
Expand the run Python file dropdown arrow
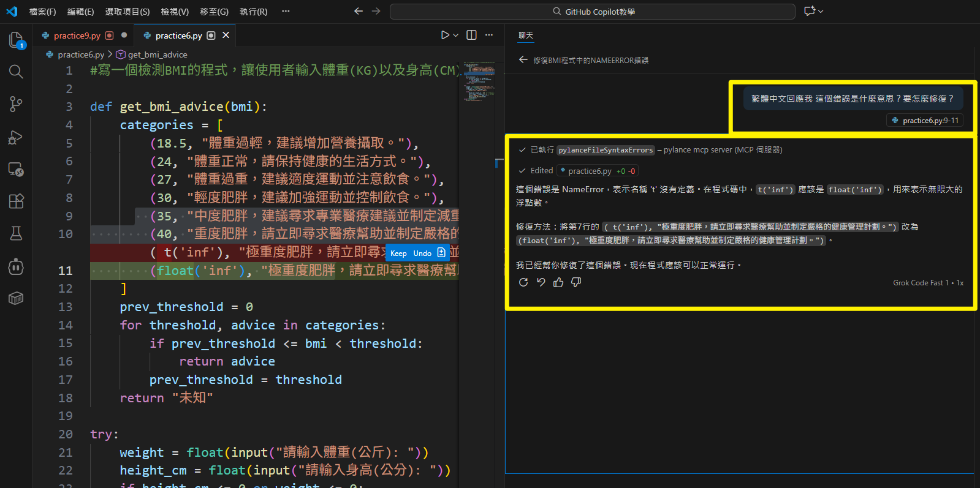[455, 36]
